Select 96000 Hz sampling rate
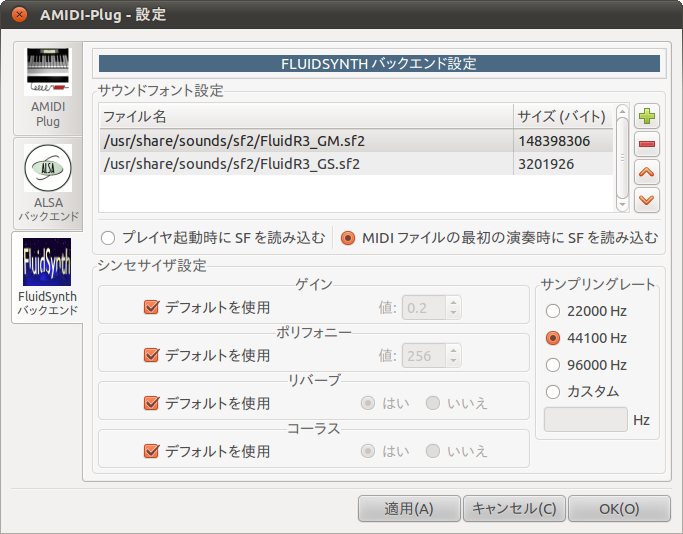 pyautogui.click(x=553, y=365)
